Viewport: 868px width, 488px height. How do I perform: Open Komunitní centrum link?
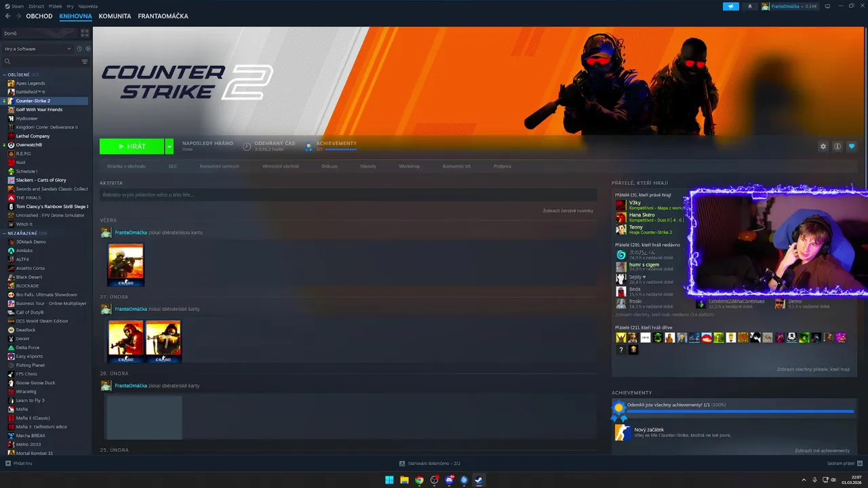[220, 166]
